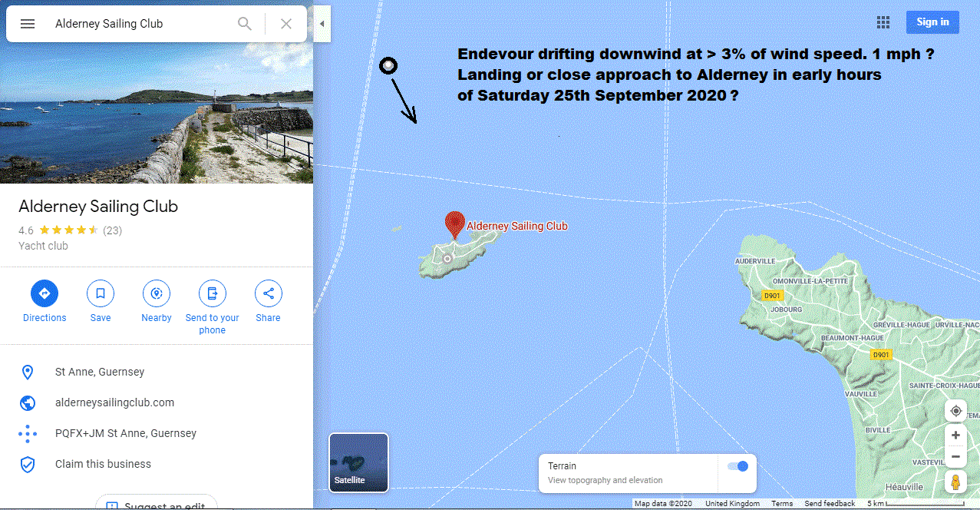
Task: Zoom in with the plus button
Action: [955, 435]
